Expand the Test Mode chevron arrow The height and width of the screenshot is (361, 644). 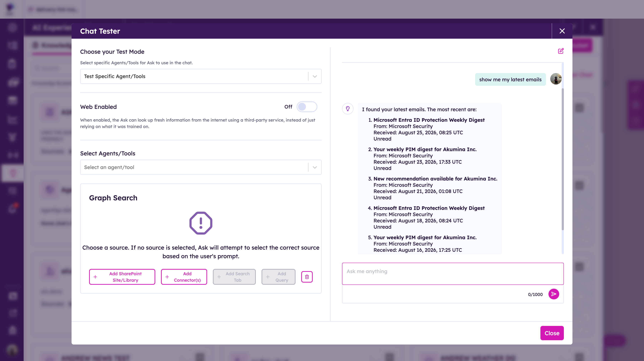pos(315,76)
